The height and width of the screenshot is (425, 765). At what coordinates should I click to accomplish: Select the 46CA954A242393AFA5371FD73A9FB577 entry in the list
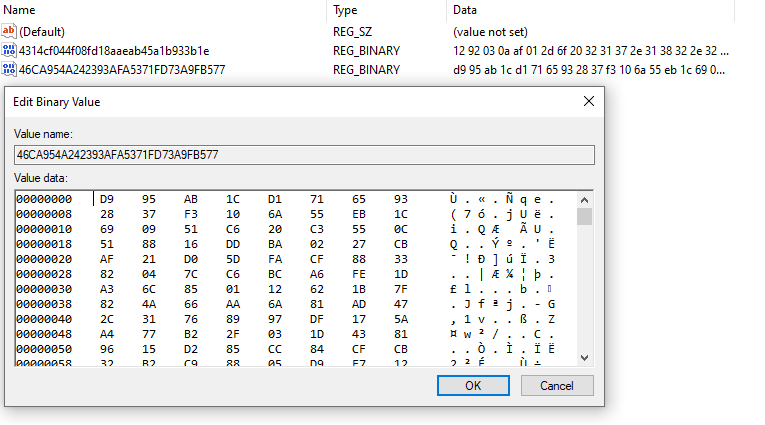(x=122, y=70)
